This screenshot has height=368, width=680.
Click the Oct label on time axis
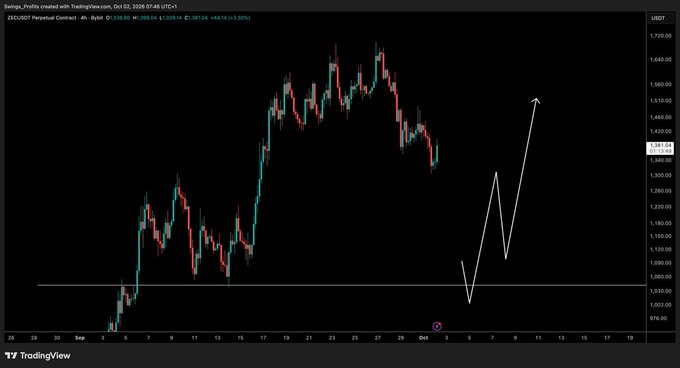[424, 338]
